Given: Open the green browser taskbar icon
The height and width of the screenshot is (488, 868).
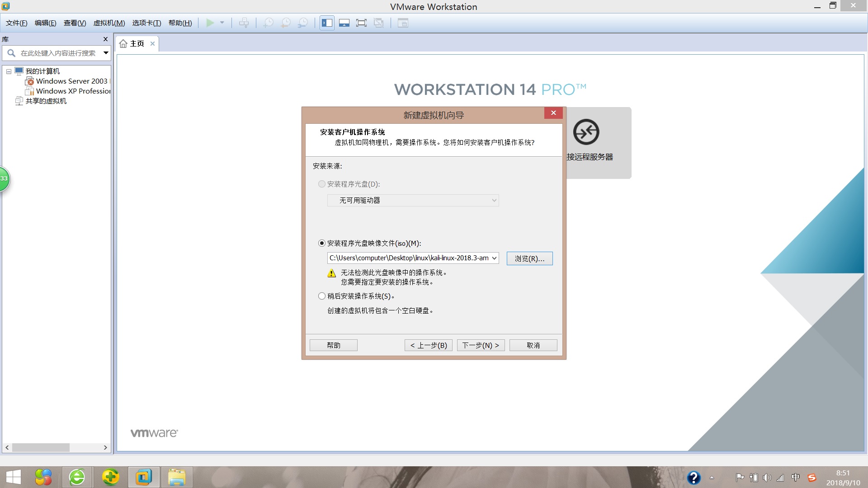Looking at the screenshot, I should [77, 477].
